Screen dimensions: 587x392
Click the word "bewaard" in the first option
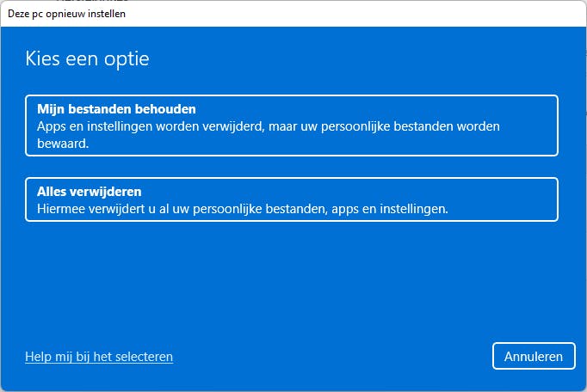[62, 144]
